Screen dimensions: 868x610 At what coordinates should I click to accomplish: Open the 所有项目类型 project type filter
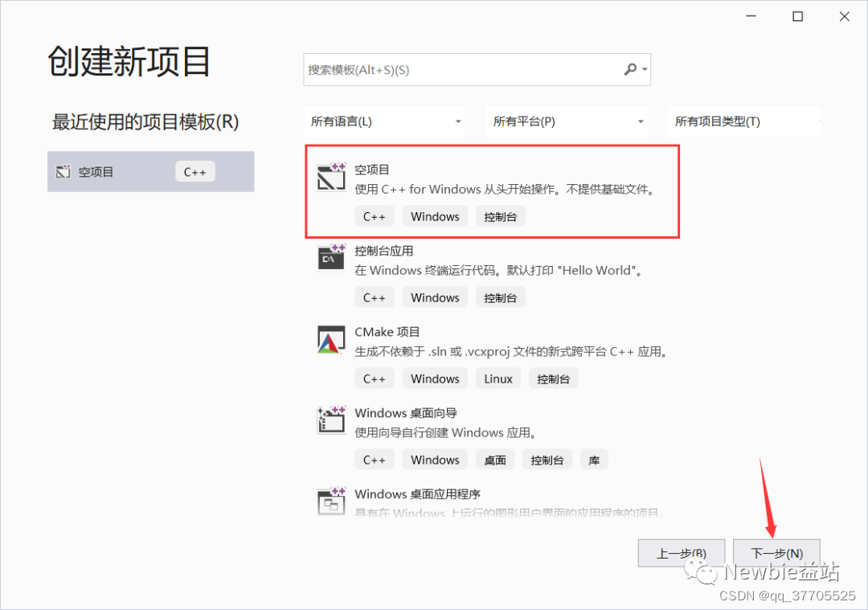[x=744, y=121]
